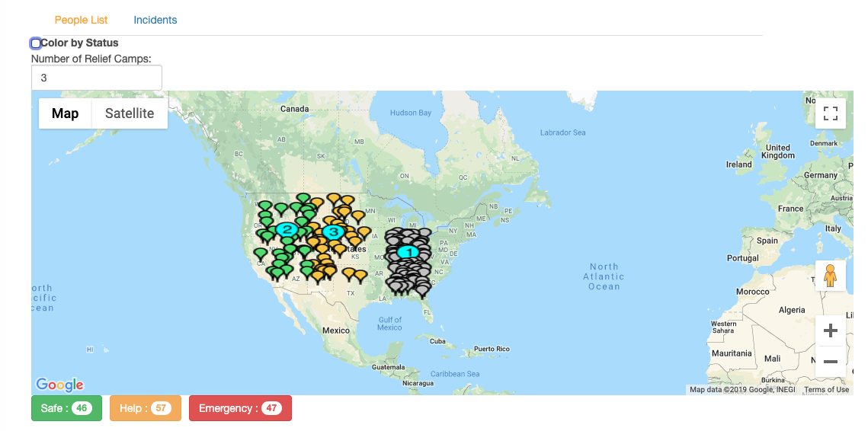
Task: Click the Puerto Rico map label
Action: coord(492,349)
